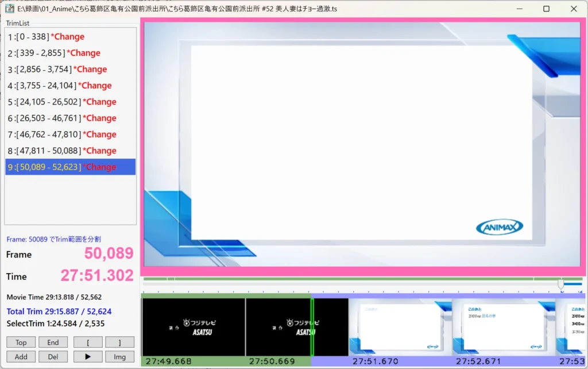Image resolution: width=588 pixels, height=369 pixels.
Task: Click the play button
Action: (88, 356)
